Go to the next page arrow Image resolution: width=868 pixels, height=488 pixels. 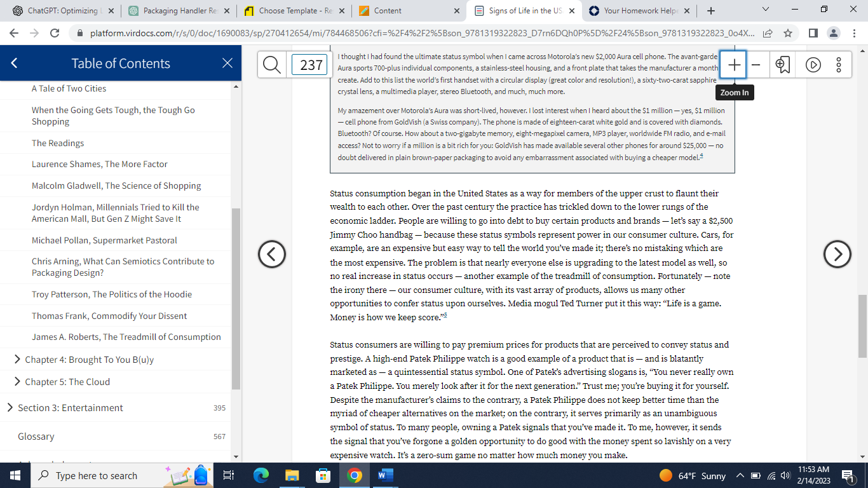[837, 254]
